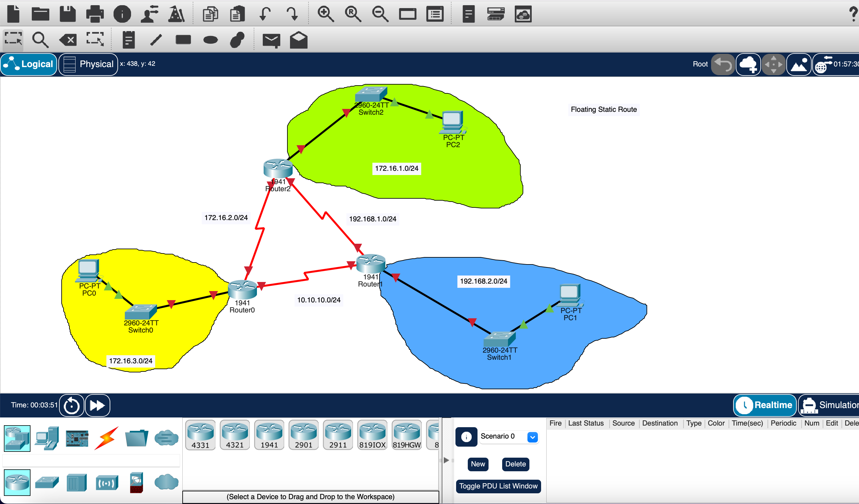
Task: Click the Delete tool icon
Action: coord(68,40)
